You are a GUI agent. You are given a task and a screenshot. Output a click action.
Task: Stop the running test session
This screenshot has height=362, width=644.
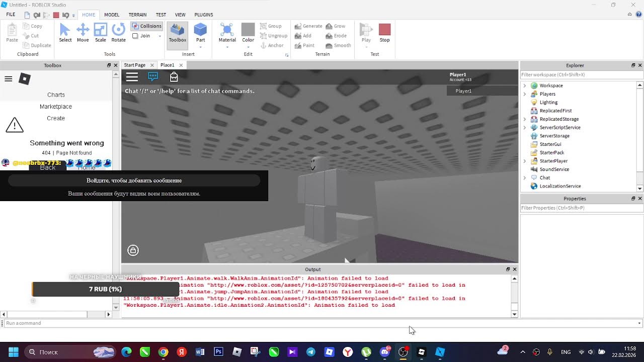point(384,33)
